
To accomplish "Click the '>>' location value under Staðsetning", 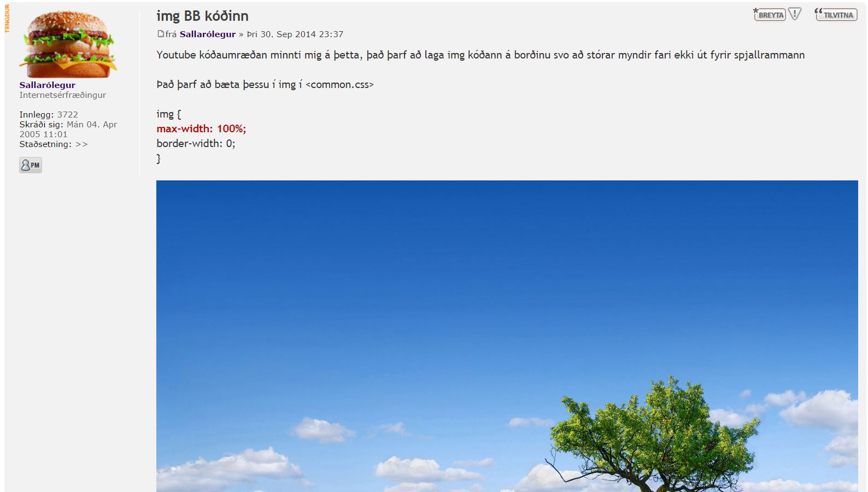I will click(x=81, y=144).
